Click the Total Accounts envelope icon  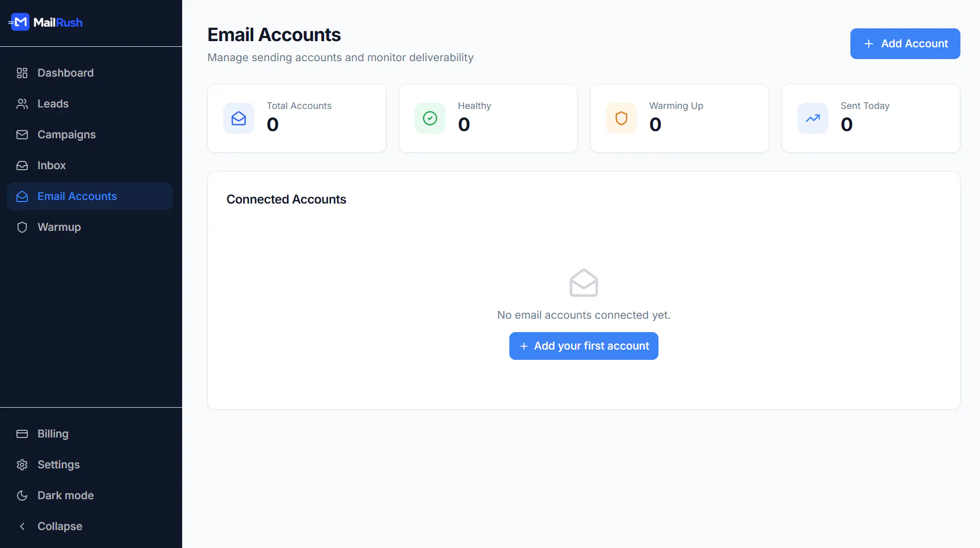click(239, 118)
